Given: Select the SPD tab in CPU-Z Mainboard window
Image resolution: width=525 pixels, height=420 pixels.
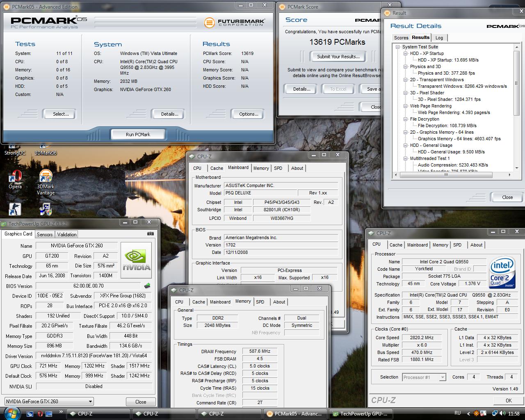Looking at the screenshot, I should 278,168.
